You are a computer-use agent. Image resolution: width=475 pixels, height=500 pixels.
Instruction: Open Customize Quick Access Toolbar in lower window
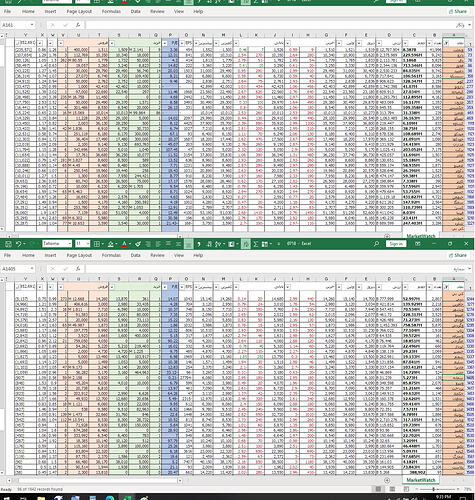(x=279, y=244)
